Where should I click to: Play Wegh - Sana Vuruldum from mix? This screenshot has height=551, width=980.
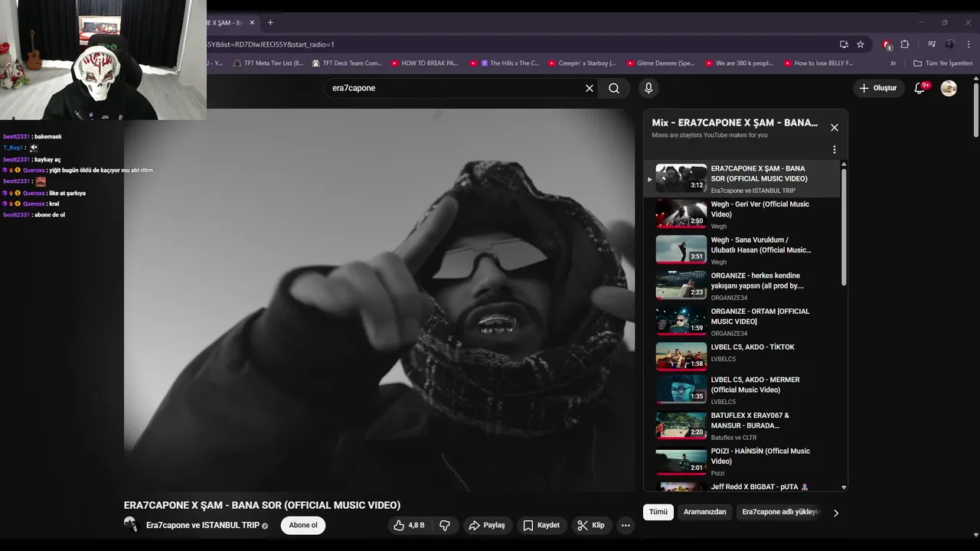741,250
